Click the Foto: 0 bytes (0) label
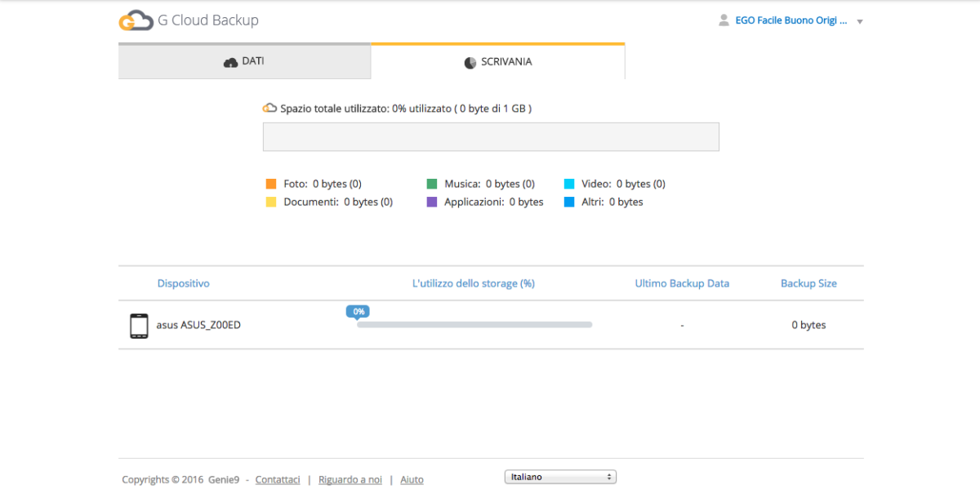 pos(323,184)
